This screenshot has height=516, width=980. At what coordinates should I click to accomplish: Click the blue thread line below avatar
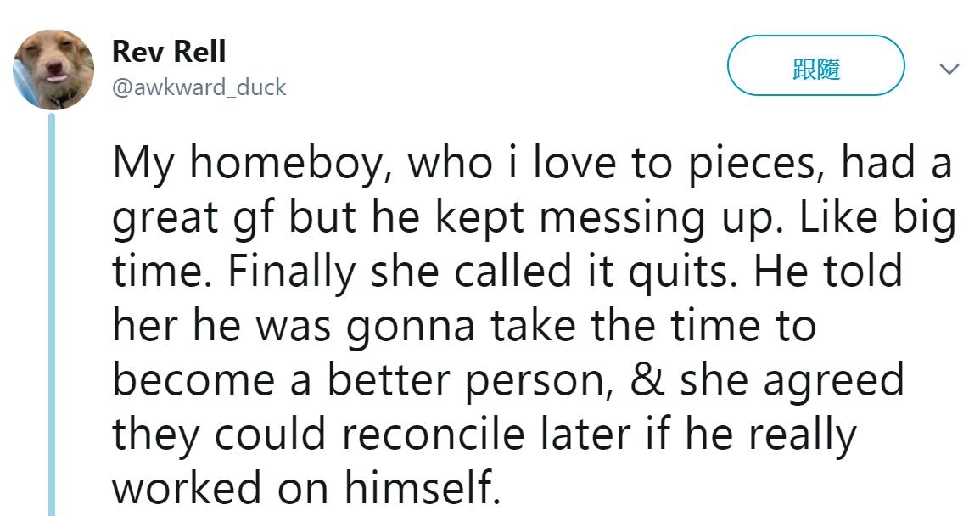52,314
